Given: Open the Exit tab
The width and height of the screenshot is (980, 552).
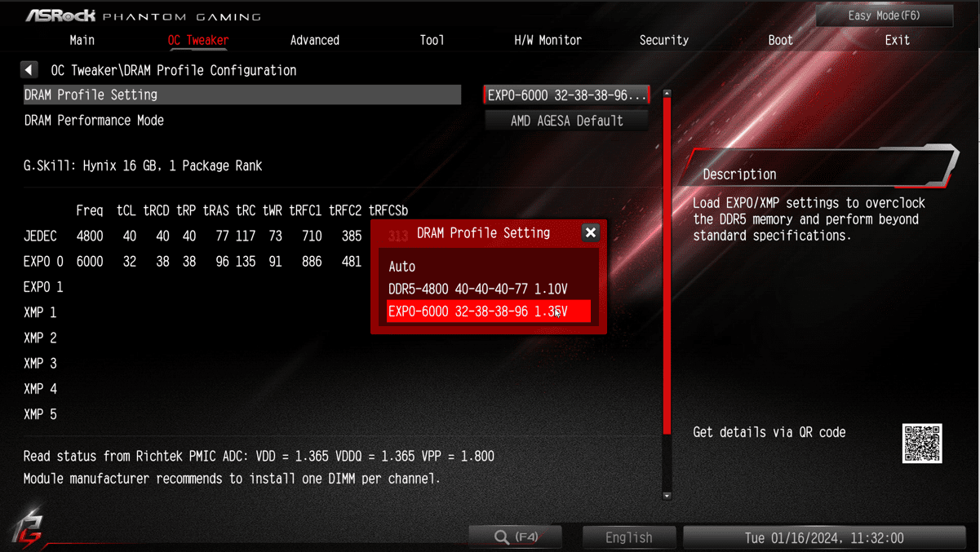Looking at the screenshot, I should pos(897,40).
